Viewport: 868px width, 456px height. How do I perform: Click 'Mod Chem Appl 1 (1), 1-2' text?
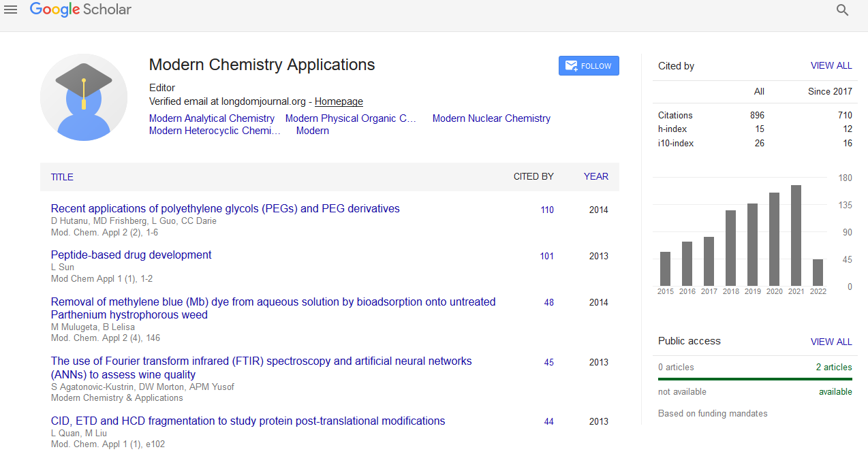pos(102,279)
